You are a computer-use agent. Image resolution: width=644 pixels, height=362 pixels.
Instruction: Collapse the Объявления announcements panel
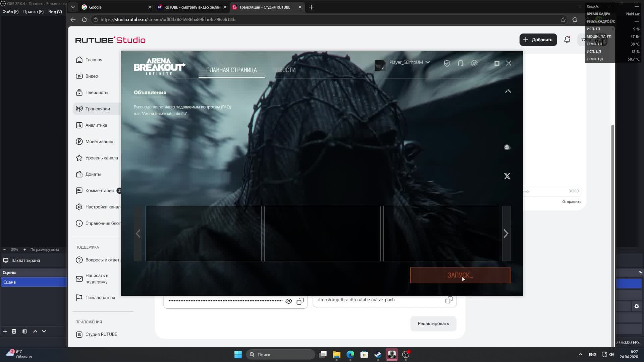pos(508,91)
